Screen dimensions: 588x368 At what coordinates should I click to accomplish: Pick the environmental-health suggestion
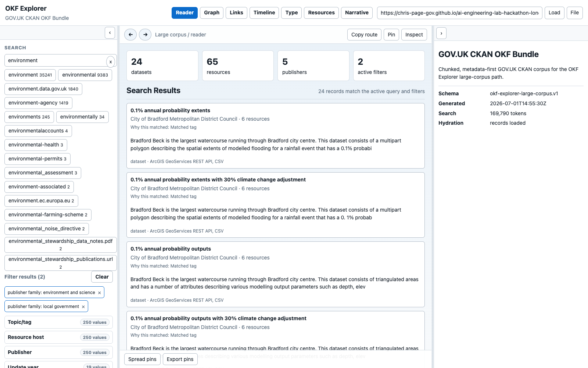pos(36,145)
